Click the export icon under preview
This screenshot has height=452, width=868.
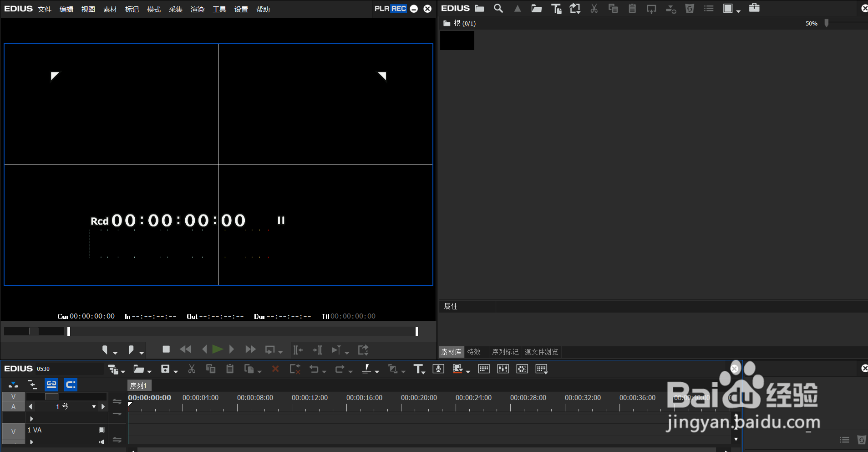(363, 350)
